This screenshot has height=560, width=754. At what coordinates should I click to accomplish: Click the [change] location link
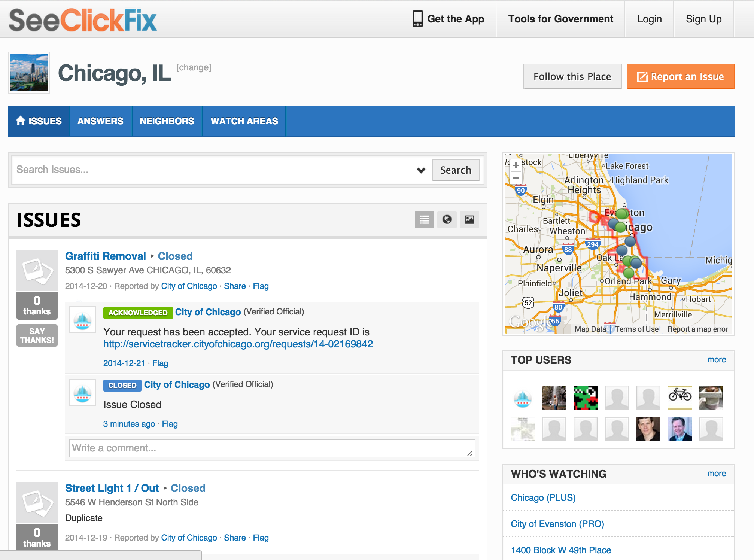coord(194,67)
